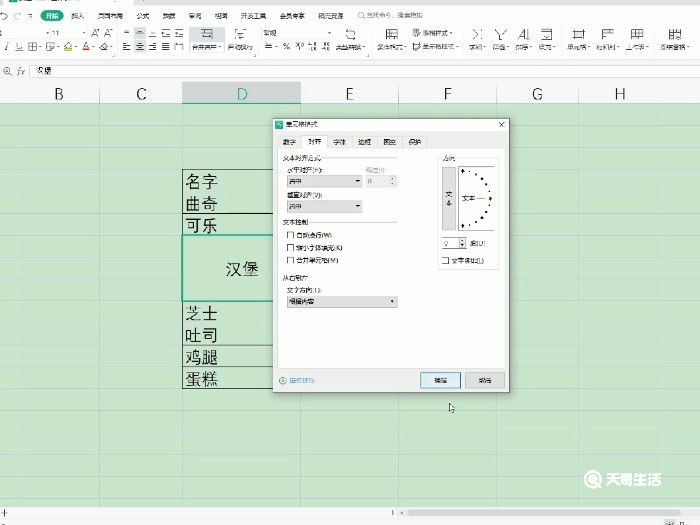
Task: Open the horizontal alignment dropdown
Action: coord(324,182)
